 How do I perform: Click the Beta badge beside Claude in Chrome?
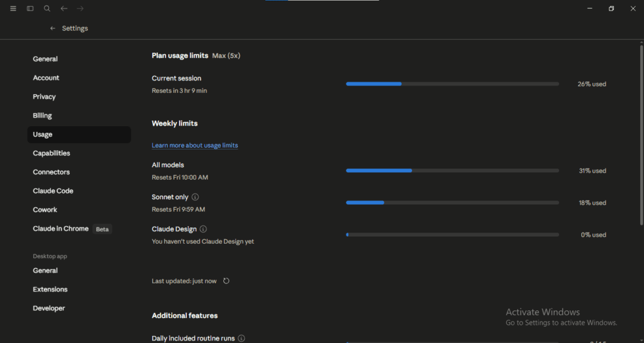coord(103,229)
